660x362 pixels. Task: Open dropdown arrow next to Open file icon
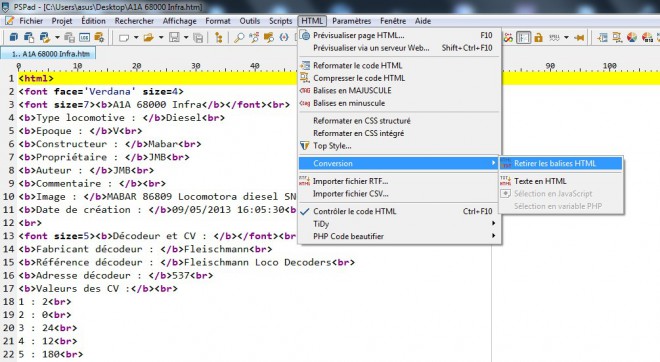(161, 37)
